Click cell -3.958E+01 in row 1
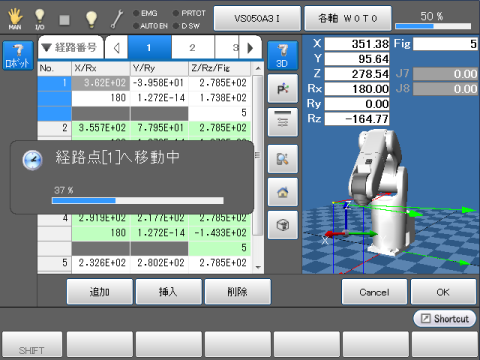The width and height of the screenshot is (480, 360). tap(159, 83)
